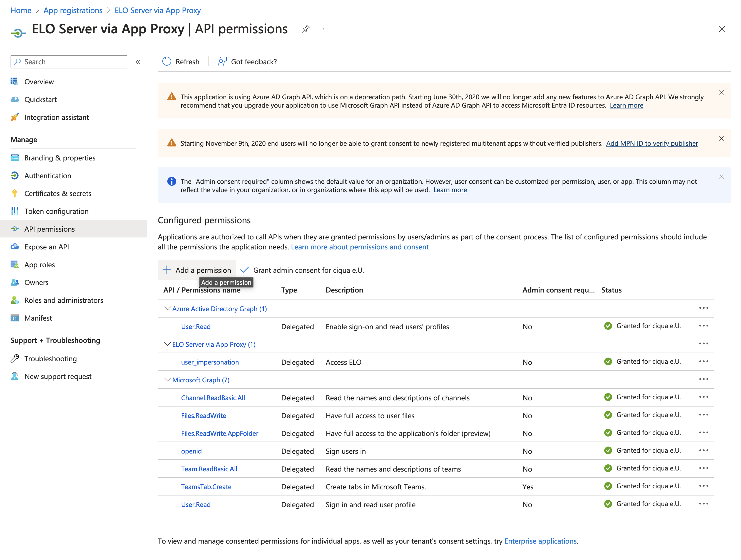Dismiss the Azure AD Graph deprecation warning
741x560 pixels.
click(x=721, y=93)
